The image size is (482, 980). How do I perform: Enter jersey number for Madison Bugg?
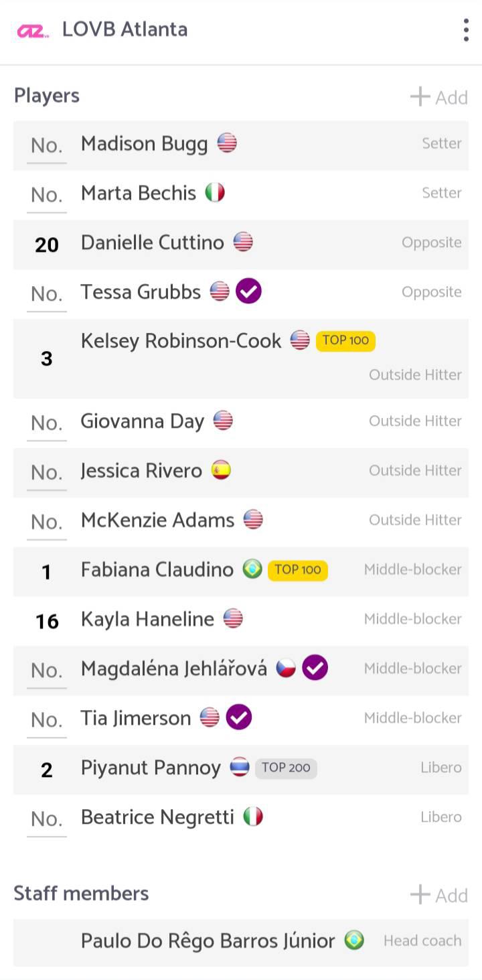[x=47, y=145]
